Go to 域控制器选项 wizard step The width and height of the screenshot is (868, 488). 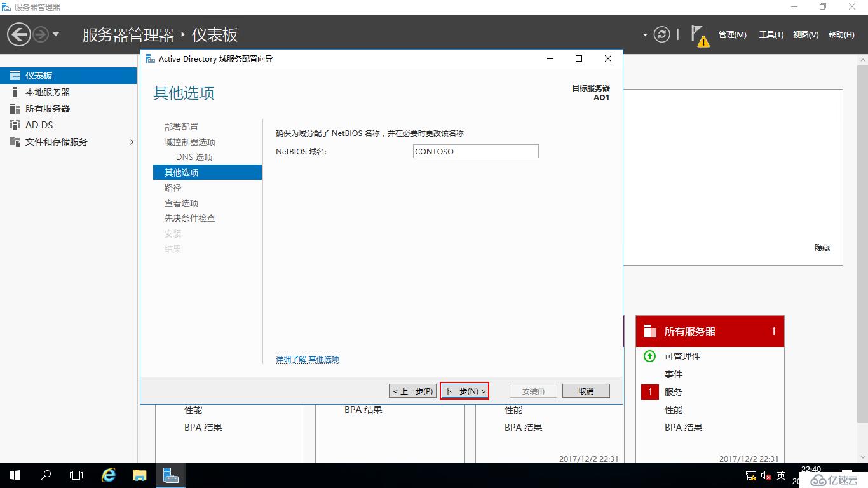coord(190,142)
